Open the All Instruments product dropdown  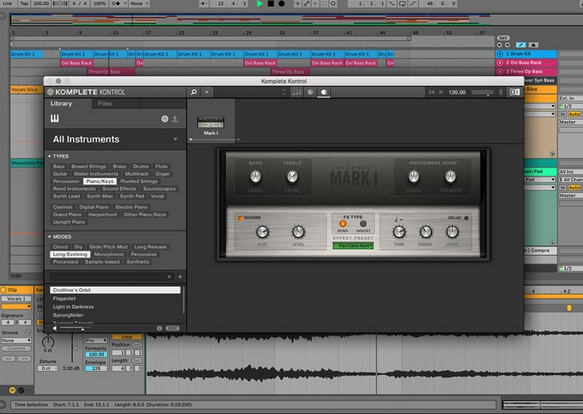(x=175, y=139)
